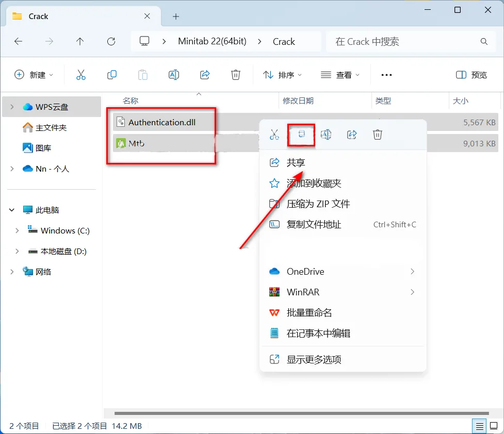Click the Rename icon in the context menu

pos(326,135)
